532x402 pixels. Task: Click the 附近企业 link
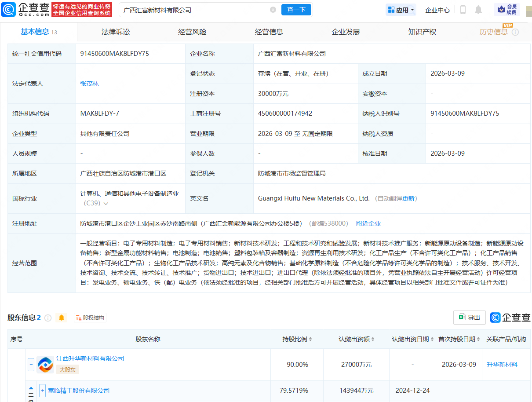[368, 223]
